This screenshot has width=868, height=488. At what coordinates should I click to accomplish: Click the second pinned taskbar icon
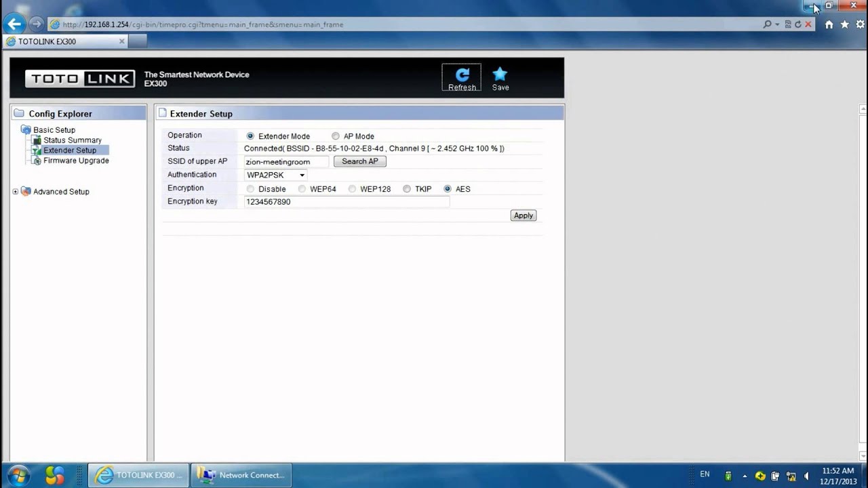(x=55, y=474)
